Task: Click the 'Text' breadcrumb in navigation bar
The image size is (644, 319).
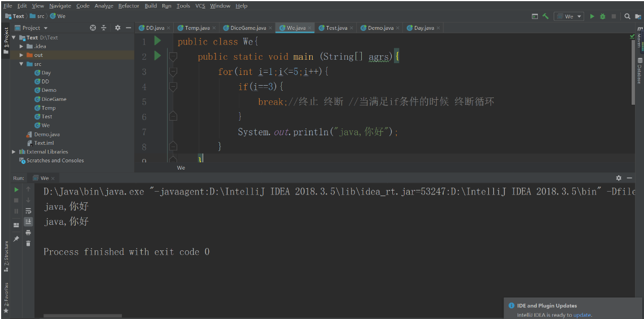Action: click(15, 16)
